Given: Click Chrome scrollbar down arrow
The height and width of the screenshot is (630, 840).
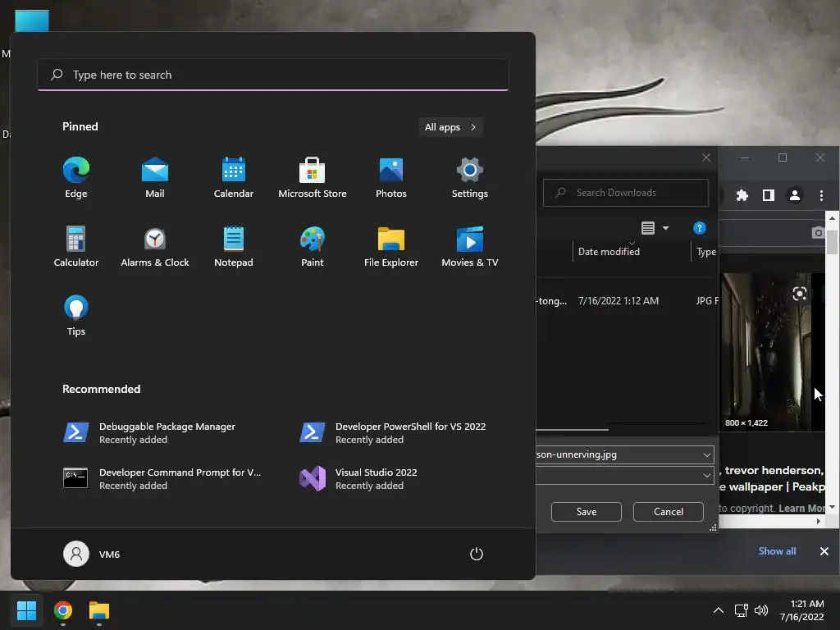Looking at the screenshot, I should point(832,507).
